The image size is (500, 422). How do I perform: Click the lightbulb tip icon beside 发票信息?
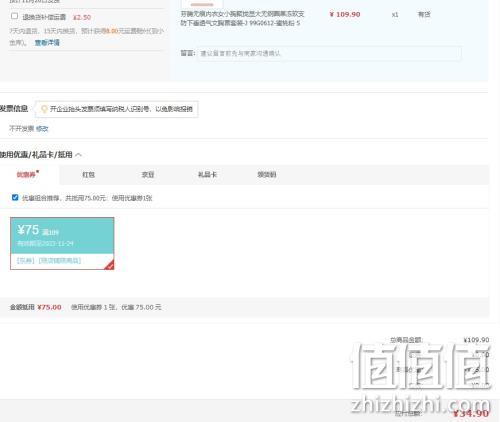point(44,109)
